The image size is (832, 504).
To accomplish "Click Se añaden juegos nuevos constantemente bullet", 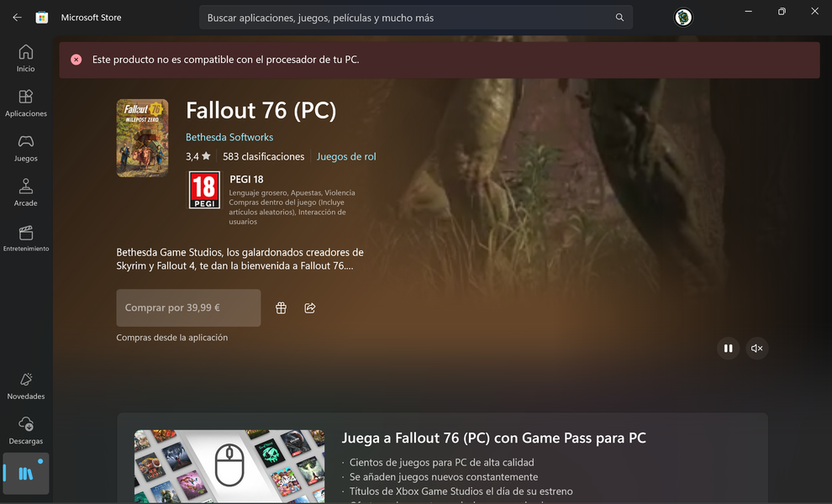I will click(444, 477).
